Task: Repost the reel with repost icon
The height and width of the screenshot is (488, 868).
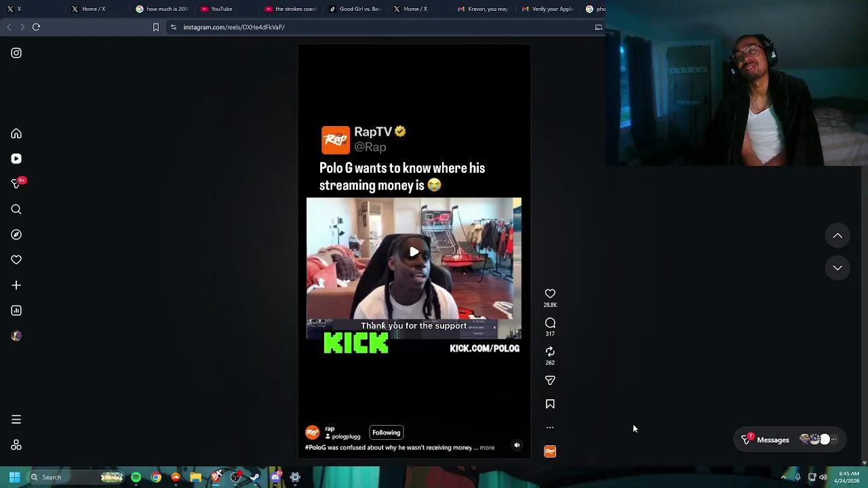Action: [550, 351]
